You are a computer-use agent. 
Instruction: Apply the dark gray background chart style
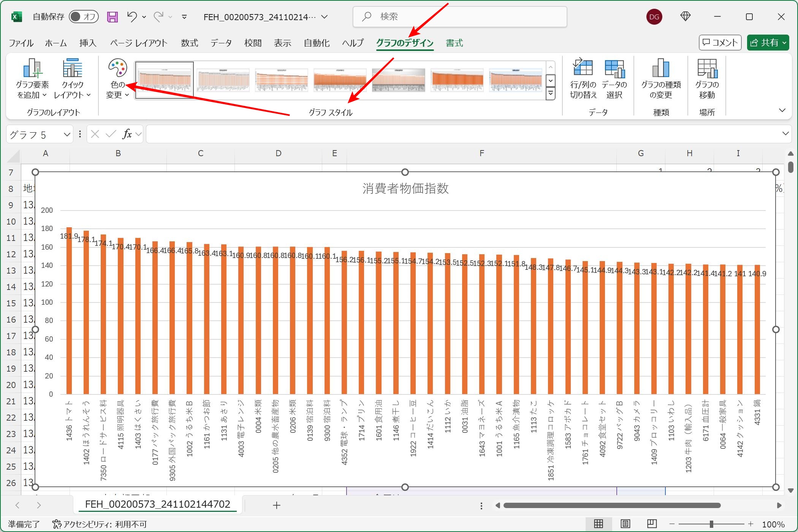[399, 80]
